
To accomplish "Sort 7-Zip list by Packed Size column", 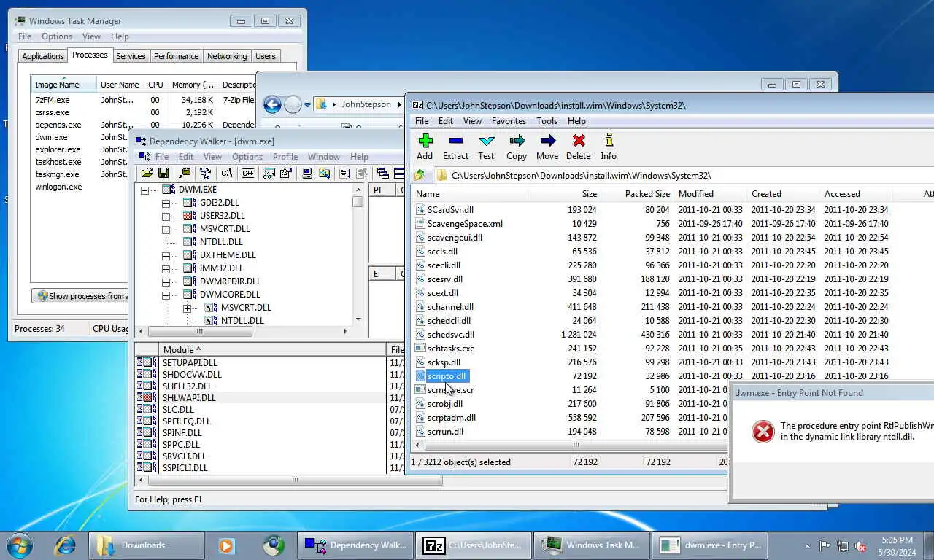I will click(638, 194).
